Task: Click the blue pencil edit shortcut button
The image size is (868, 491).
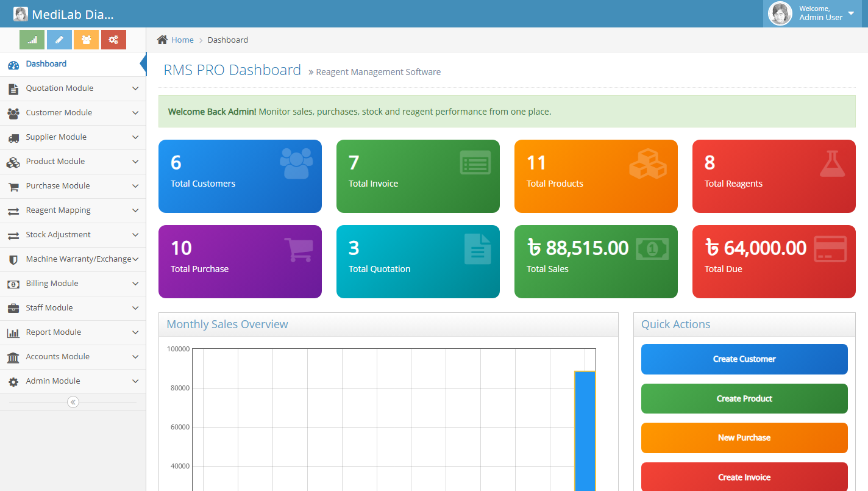Action: point(59,40)
